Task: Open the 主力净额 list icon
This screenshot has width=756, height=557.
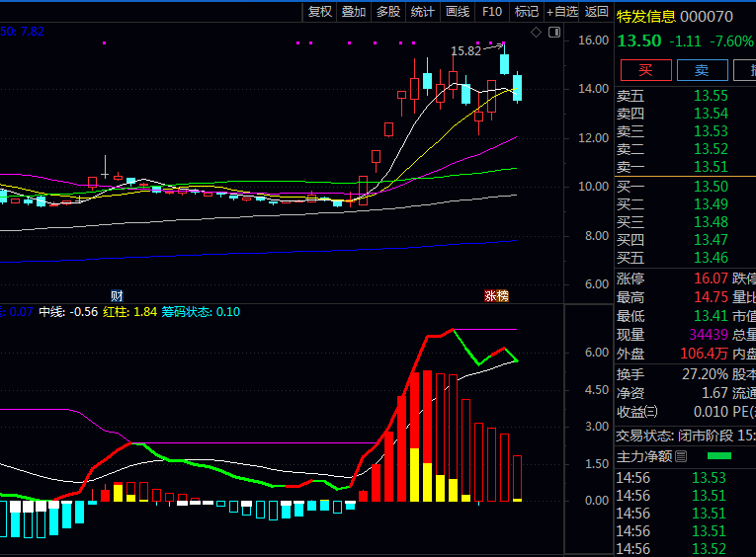Action: [680, 456]
